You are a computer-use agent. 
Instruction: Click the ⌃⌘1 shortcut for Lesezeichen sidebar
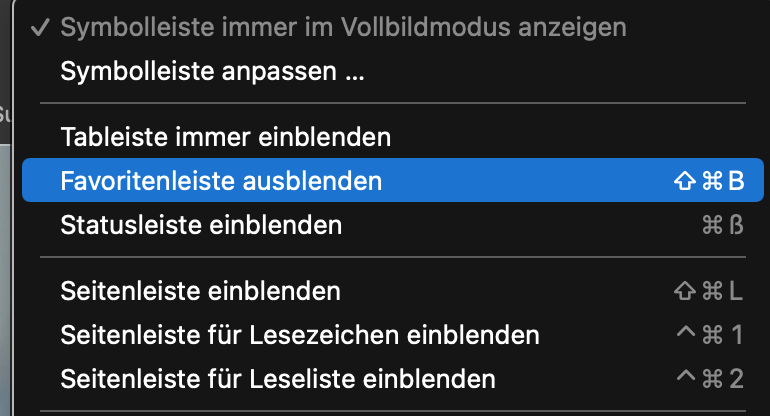[x=710, y=334]
